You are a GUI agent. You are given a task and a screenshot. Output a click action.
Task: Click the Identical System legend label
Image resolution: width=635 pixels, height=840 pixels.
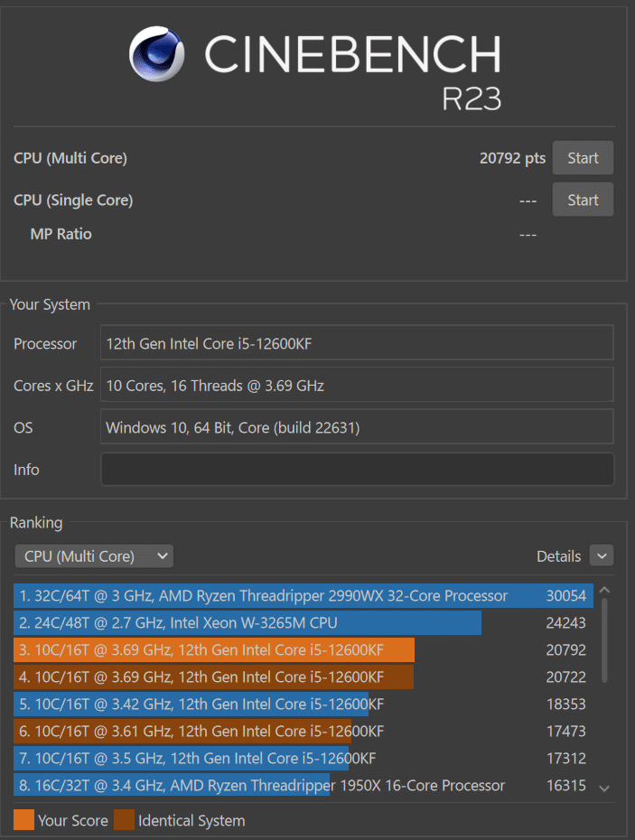tap(191, 820)
